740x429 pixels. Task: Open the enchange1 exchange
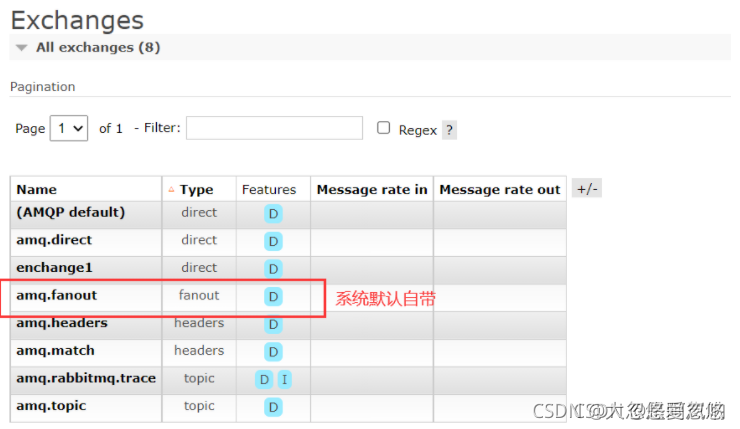pyautogui.click(x=54, y=268)
